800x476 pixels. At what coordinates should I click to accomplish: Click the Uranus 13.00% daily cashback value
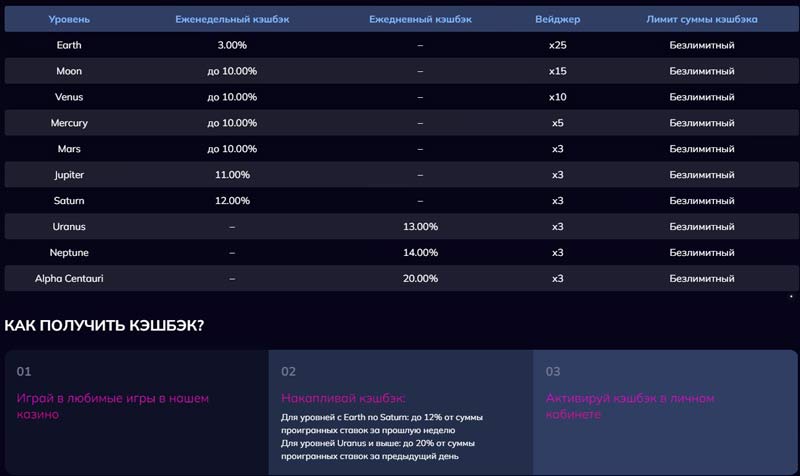420,227
